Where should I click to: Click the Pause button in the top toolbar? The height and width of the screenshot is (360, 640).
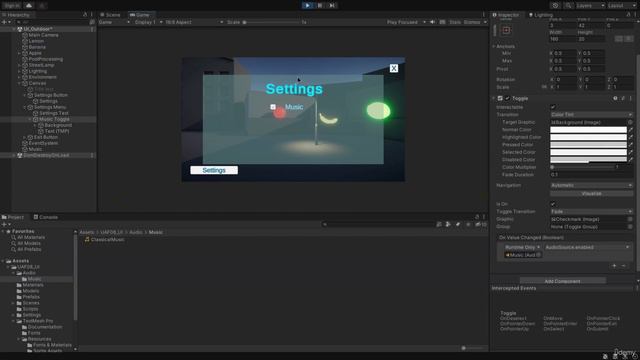click(320, 5)
